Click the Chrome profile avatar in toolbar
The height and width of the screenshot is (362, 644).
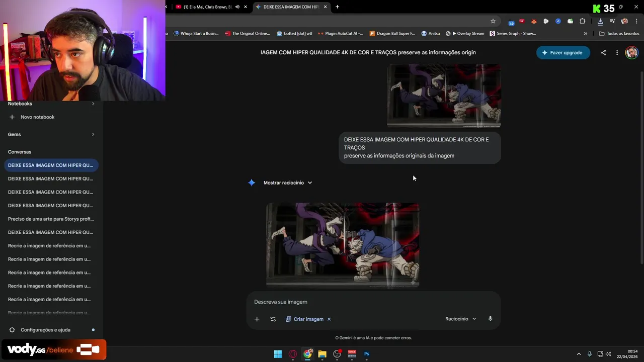624,21
